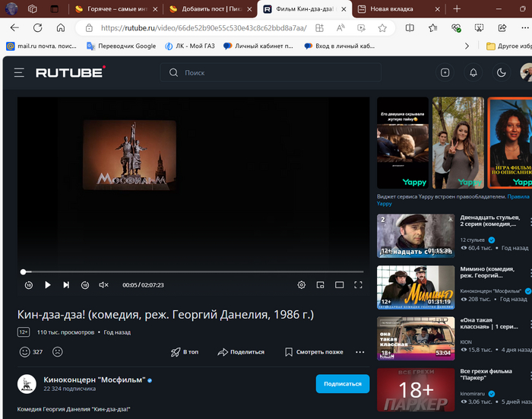Click the Подписаться button
This screenshot has width=532, height=419.
coord(342,384)
